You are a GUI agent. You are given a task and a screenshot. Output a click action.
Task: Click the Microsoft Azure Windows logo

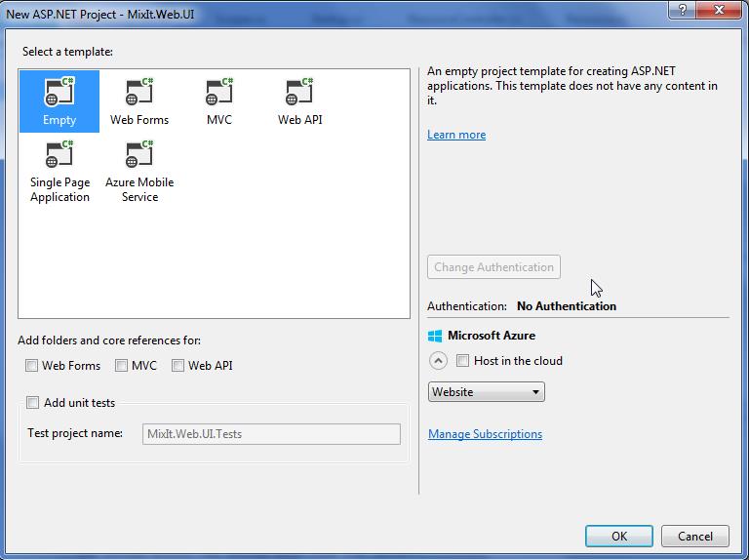[x=435, y=336]
